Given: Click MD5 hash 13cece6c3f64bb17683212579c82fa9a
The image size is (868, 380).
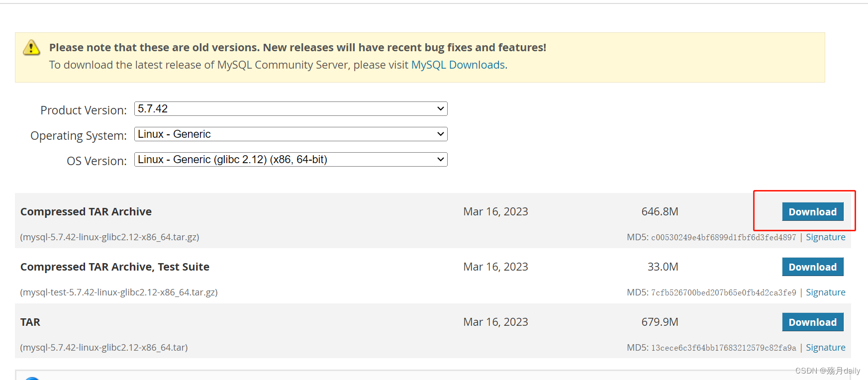Looking at the screenshot, I should 724,348.
